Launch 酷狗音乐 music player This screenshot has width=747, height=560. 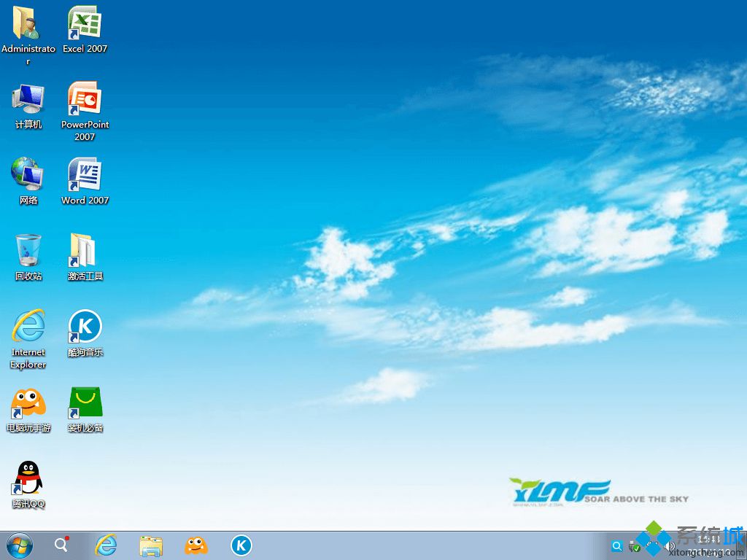[x=84, y=326]
